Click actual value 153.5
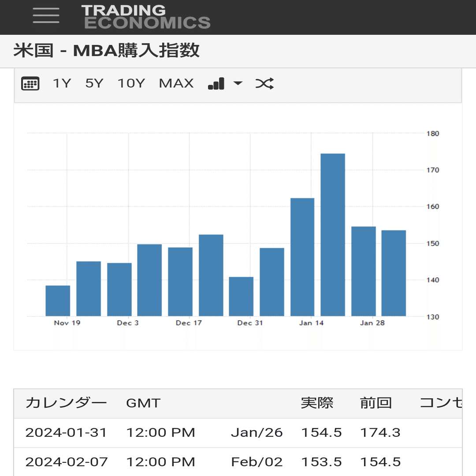 pyautogui.click(x=321, y=462)
